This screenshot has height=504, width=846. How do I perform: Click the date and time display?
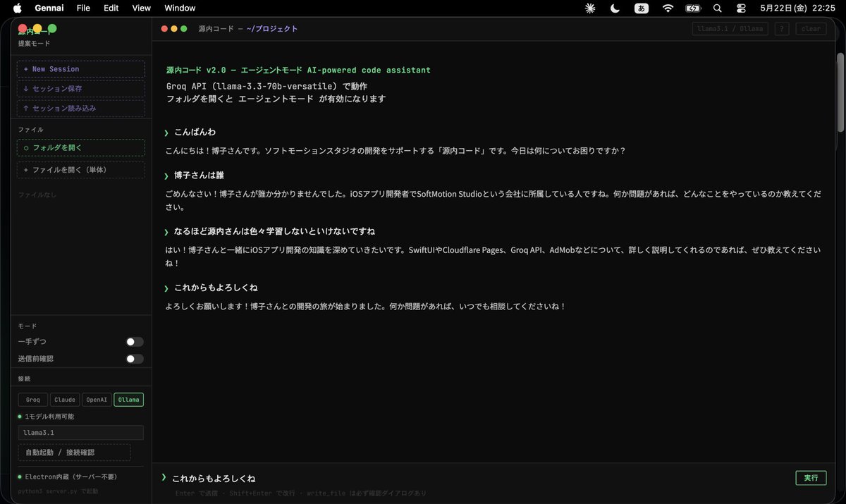797,8
